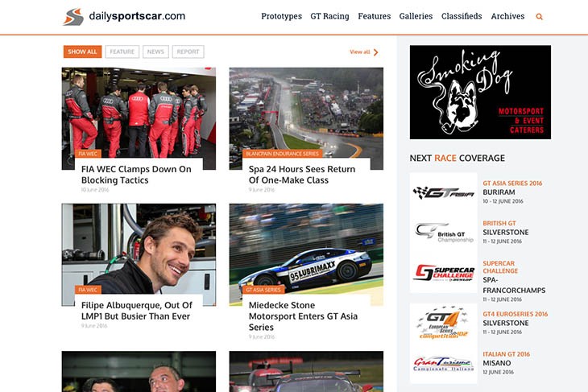
Task: Open Miedecke Stone Motorsport GT Asia article
Action: 303,316
